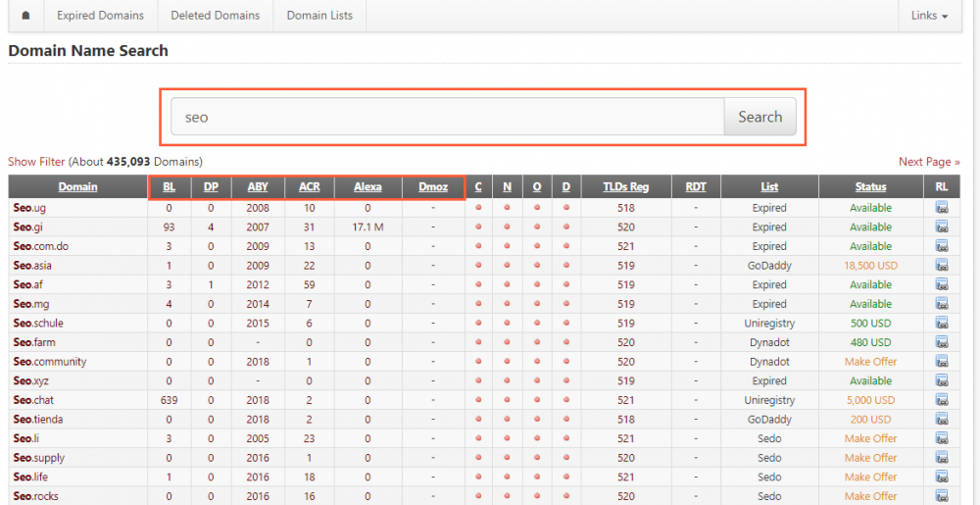This screenshot has width=980, height=505.
Task: Expand the Show Filter option
Action: (36, 162)
